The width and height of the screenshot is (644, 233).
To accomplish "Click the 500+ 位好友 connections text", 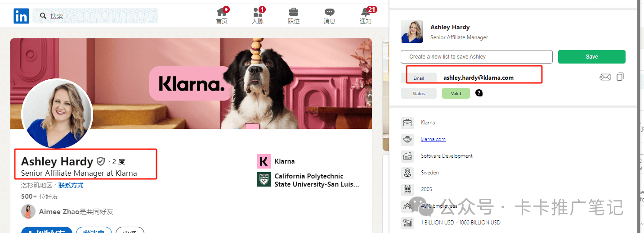I will point(40,196).
